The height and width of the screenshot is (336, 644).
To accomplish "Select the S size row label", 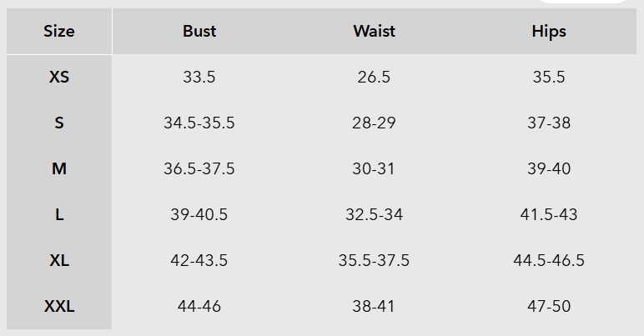I will 58,123.
